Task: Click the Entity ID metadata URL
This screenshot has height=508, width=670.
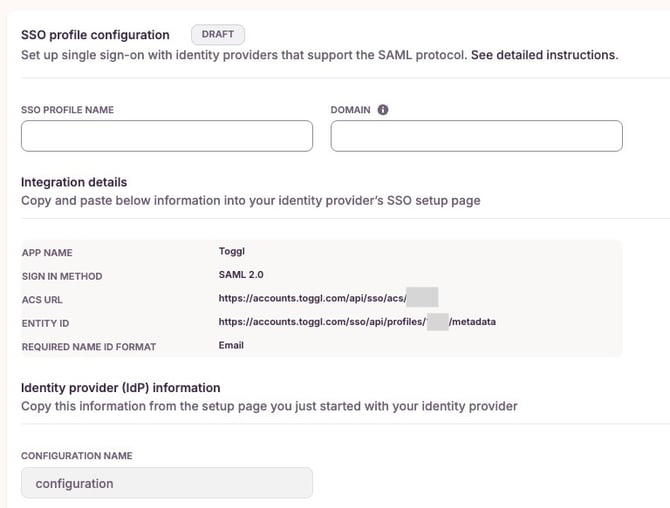Action: pos(320,322)
